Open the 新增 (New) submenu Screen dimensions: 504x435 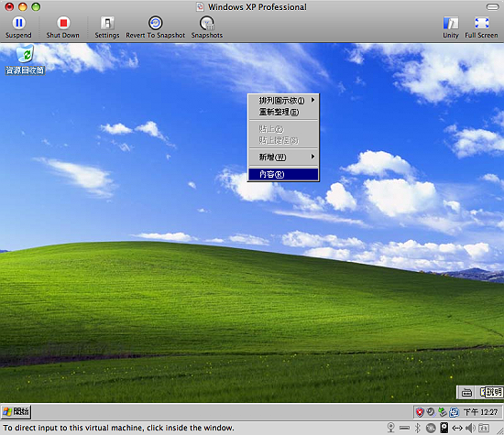[283, 158]
